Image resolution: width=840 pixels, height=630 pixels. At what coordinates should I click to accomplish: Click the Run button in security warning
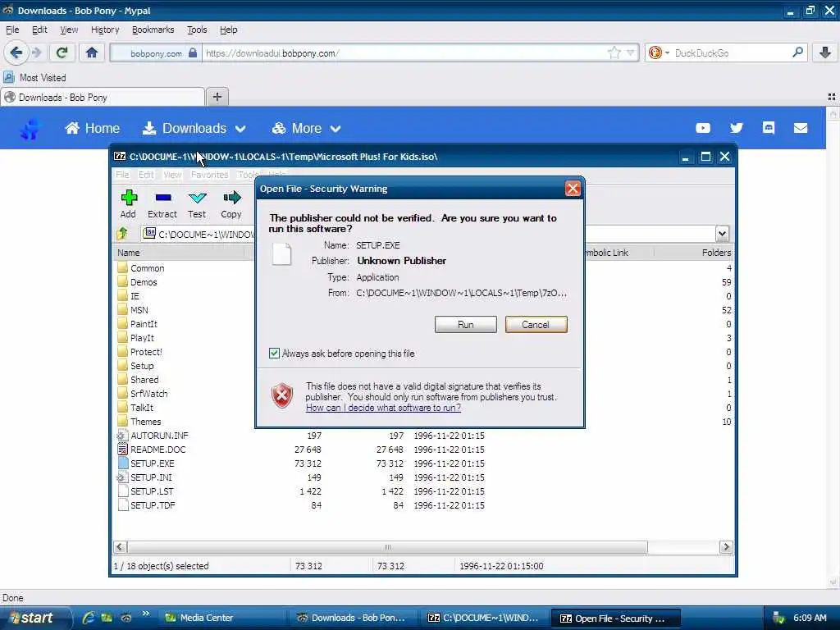pyautogui.click(x=466, y=325)
